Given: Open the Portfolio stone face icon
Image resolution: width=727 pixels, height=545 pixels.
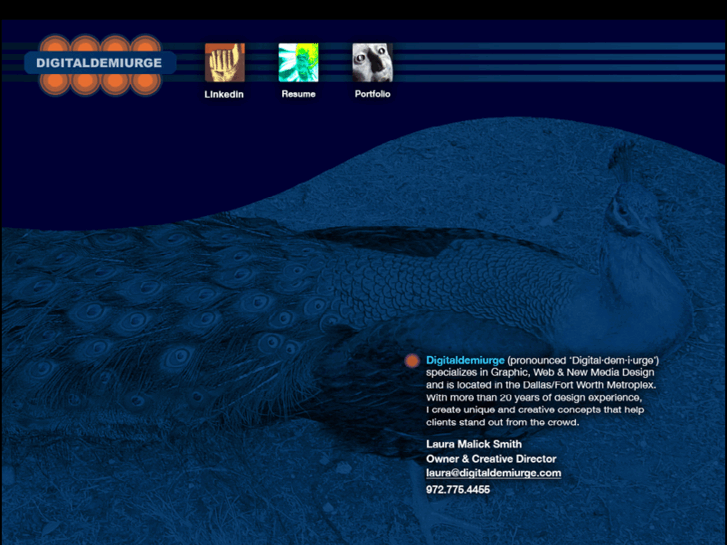Looking at the screenshot, I should [x=372, y=63].
